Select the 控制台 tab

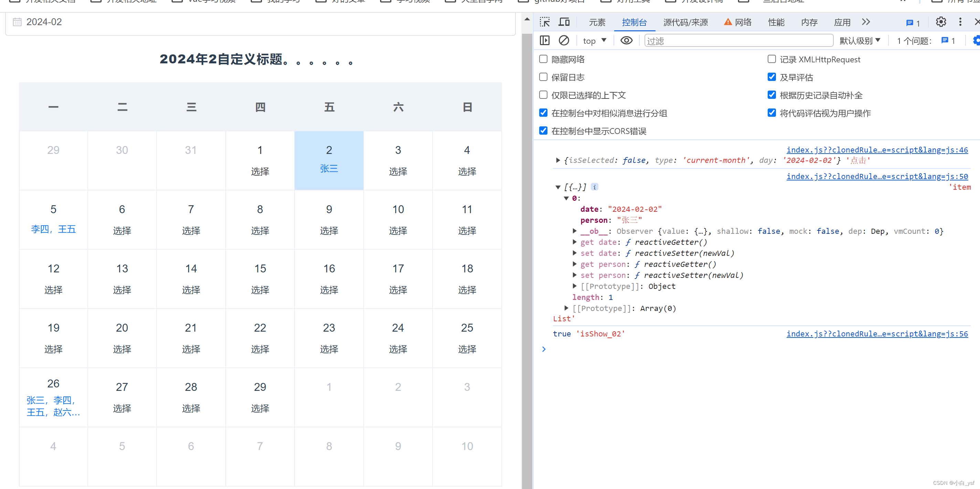coord(634,22)
